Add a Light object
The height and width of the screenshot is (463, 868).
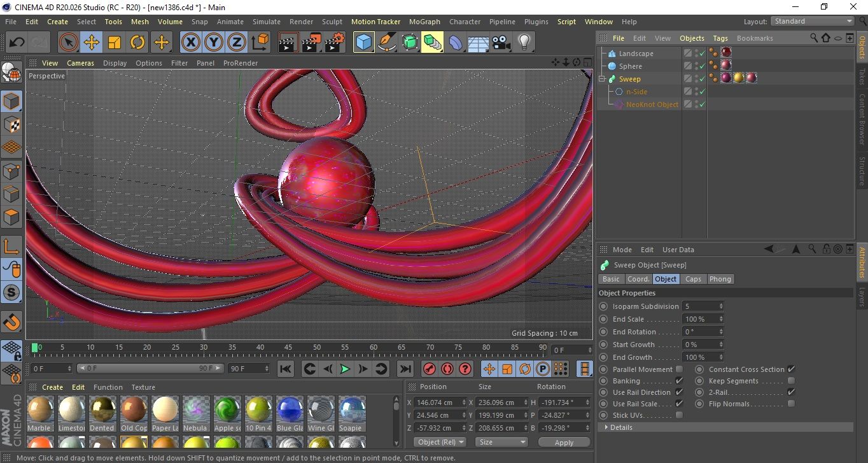pyautogui.click(x=524, y=43)
